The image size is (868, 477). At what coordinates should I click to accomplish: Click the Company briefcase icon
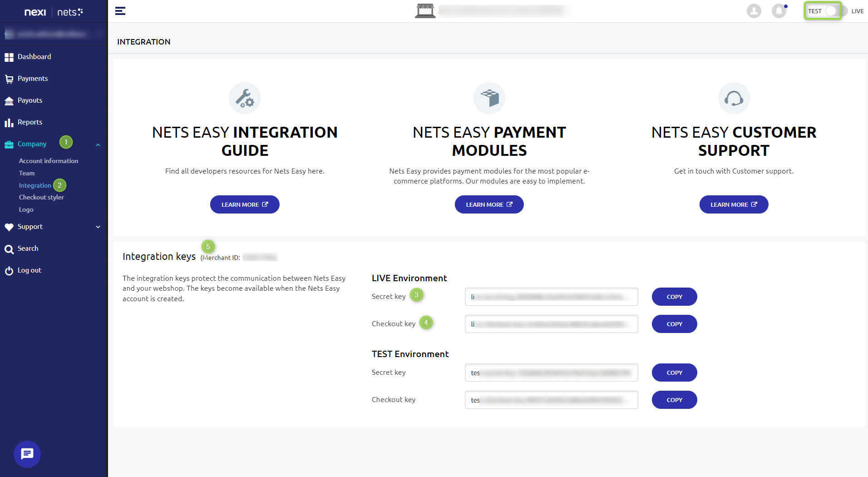point(9,144)
